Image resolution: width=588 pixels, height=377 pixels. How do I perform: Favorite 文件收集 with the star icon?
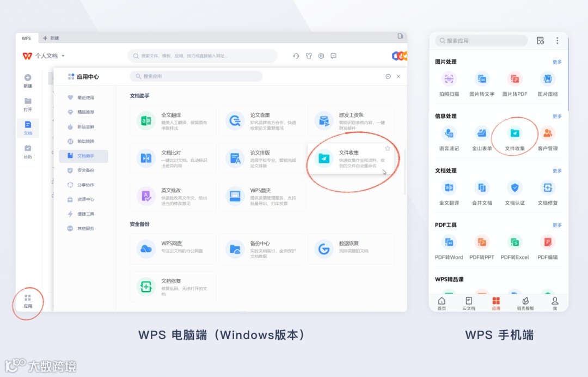tap(388, 149)
